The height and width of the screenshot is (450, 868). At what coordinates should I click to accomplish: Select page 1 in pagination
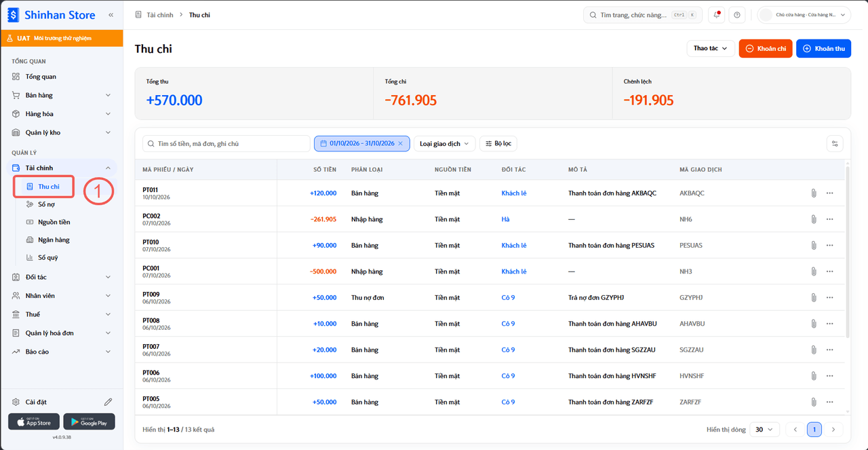pyautogui.click(x=814, y=430)
